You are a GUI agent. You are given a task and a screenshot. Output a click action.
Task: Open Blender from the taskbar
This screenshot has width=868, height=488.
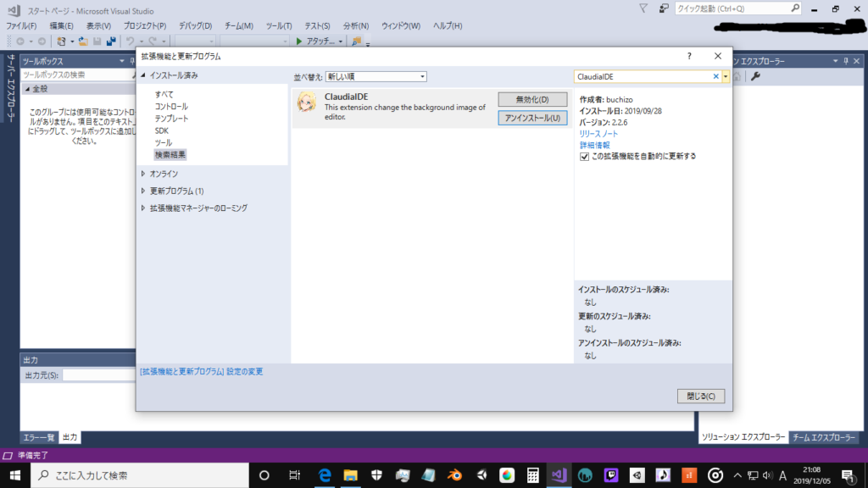pyautogui.click(x=454, y=475)
